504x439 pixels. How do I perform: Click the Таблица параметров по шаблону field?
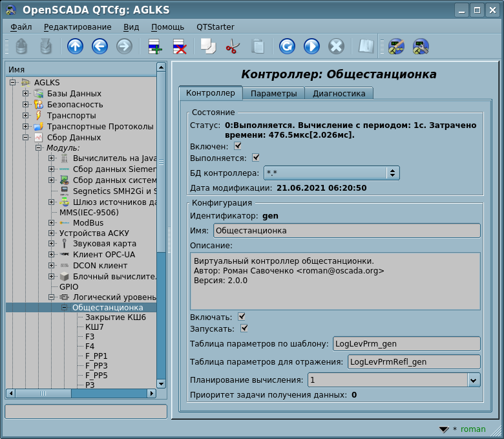coord(406,344)
